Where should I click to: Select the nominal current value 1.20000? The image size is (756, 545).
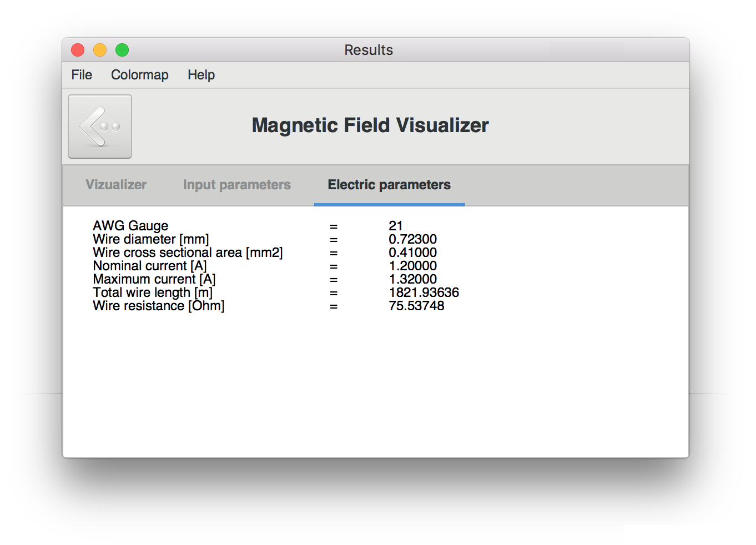(x=412, y=266)
